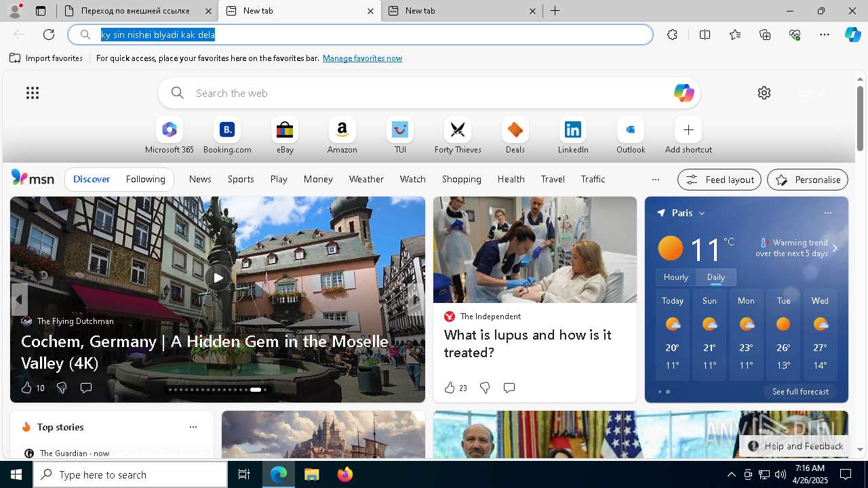This screenshot has width=868, height=488.
Task: Expand more MSN categories ellipsis
Action: (655, 180)
